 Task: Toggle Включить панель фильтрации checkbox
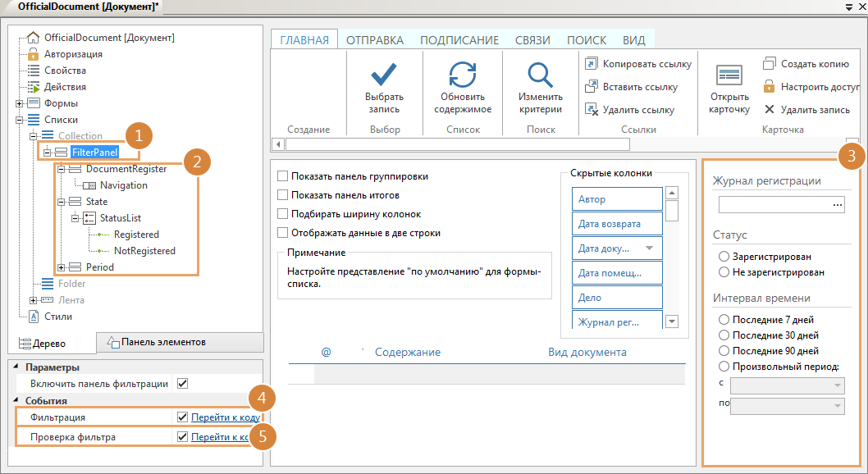[183, 384]
